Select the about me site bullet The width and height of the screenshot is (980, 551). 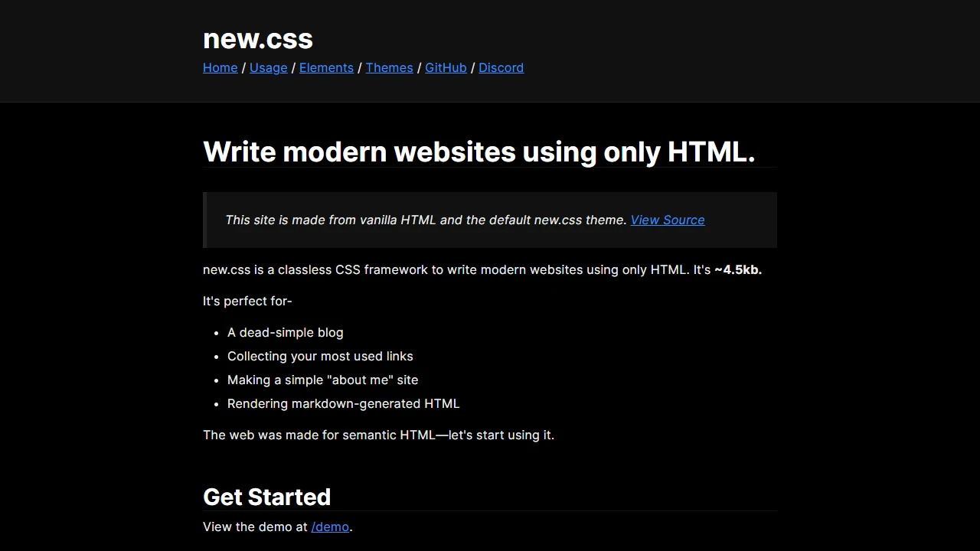click(322, 380)
